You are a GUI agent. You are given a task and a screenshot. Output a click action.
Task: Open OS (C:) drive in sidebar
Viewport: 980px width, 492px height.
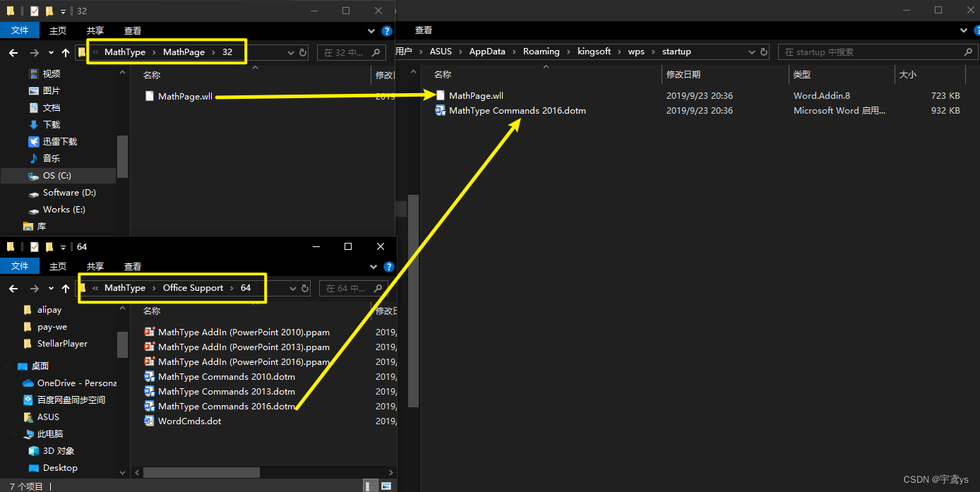pyautogui.click(x=58, y=176)
